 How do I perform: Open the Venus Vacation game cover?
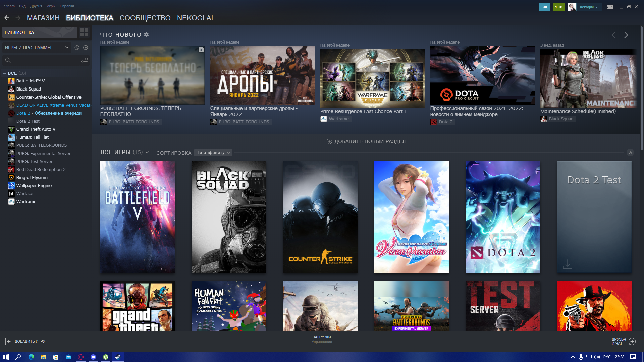[412, 217]
